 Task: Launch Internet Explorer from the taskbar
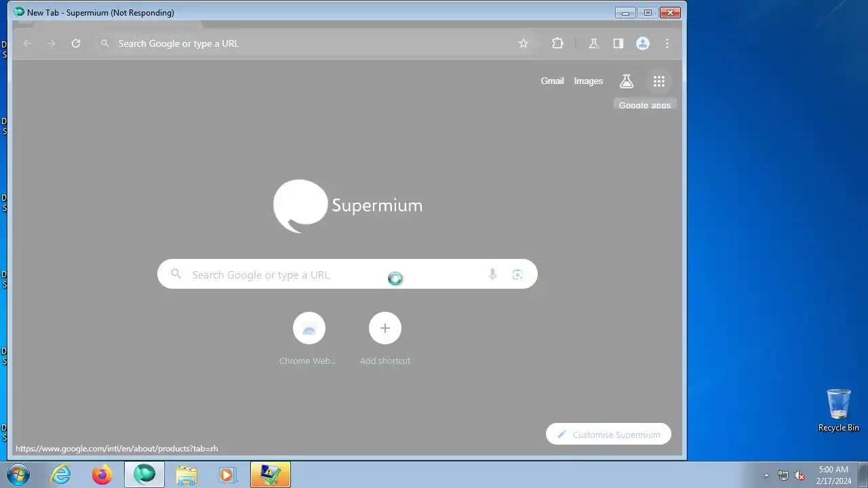coord(61,474)
